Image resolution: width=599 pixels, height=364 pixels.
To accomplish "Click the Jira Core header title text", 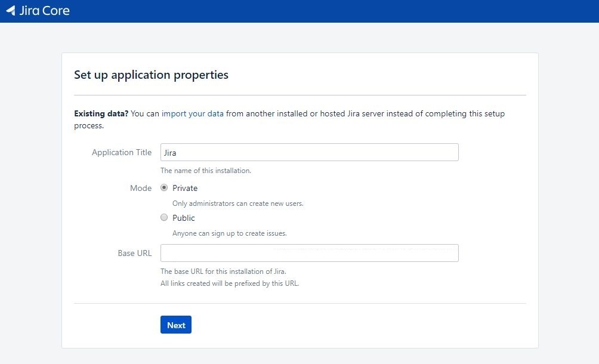I will (x=44, y=11).
